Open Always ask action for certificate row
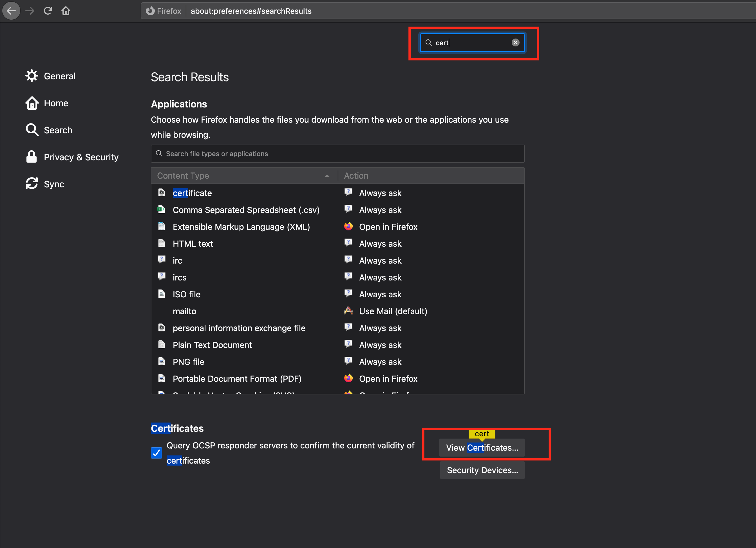This screenshot has width=756, height=548. (x=380, y=193)
